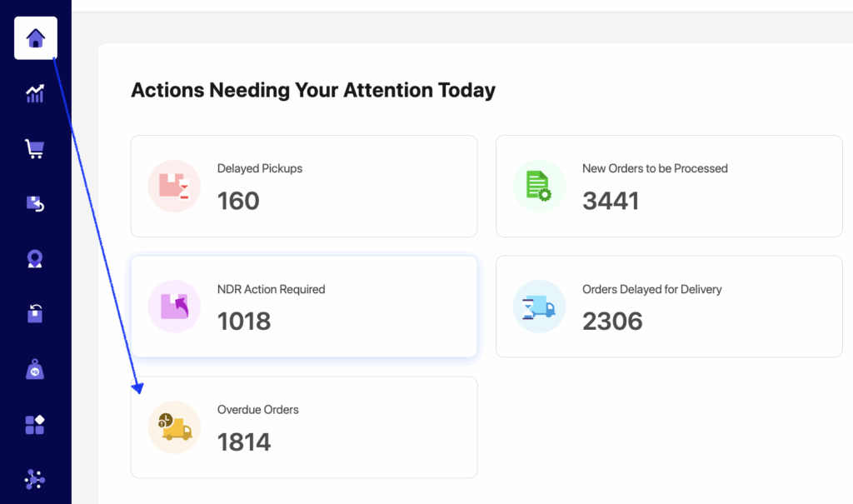Viewport: 853px width, 504px height.
Task: Open New Orders to be Processed card
Action: [669, 186]
